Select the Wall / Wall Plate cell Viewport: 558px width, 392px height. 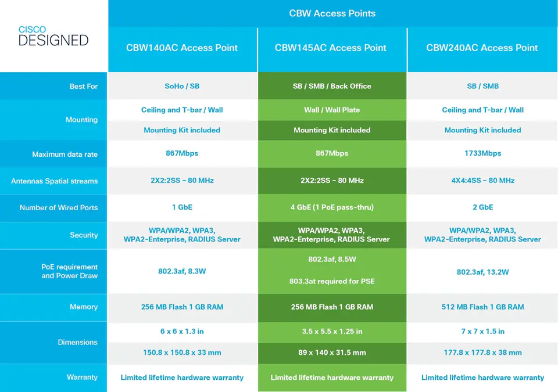coord(332,110)
